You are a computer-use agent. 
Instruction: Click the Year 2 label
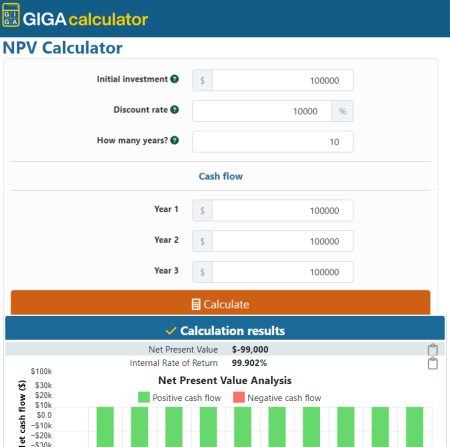coord(166,240)
